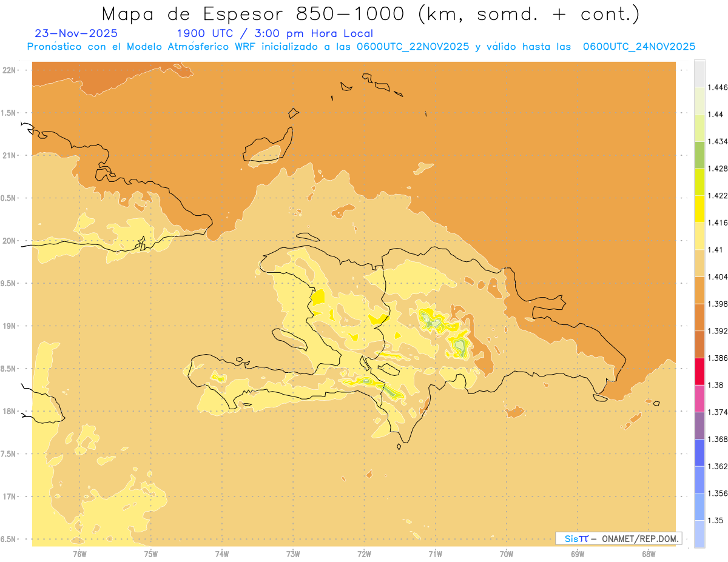Click the '70W' longitude label

(x=507, y=554)
